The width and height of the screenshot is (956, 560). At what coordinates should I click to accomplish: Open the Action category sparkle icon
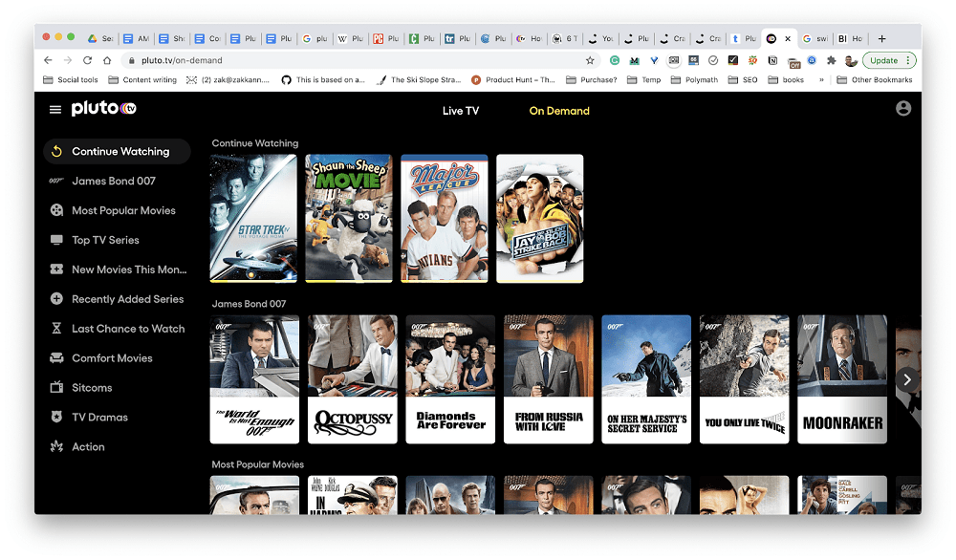tap(57, 446)
